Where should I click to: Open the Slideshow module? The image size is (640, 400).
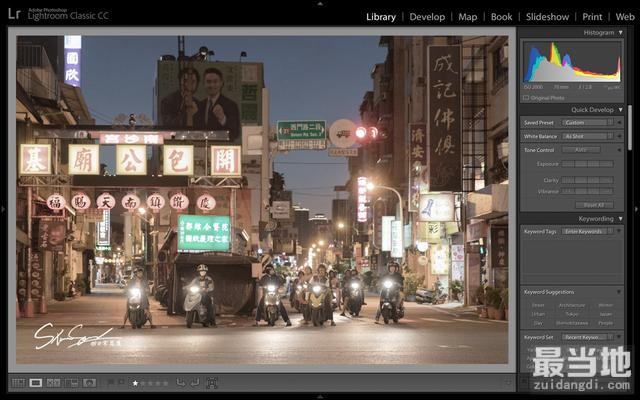coord(547,17)
